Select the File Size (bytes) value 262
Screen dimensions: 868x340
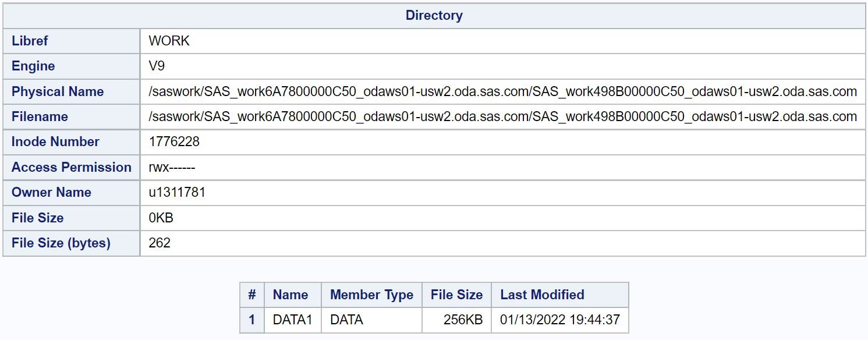(160, 243)
